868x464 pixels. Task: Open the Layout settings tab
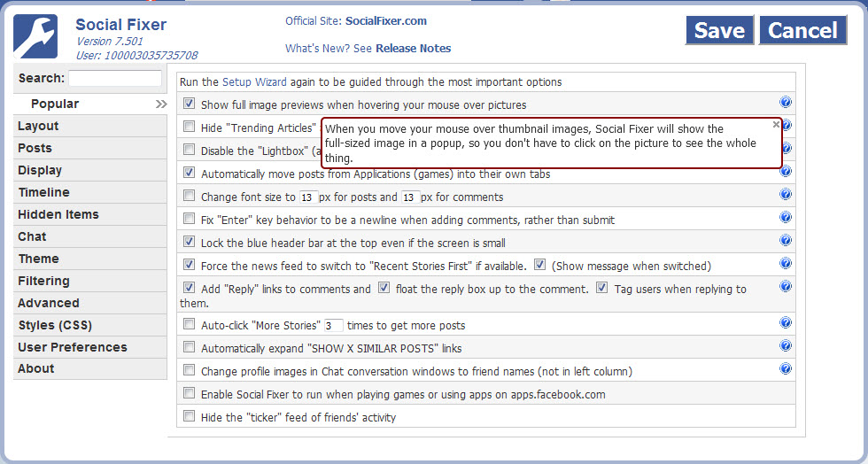38,126
